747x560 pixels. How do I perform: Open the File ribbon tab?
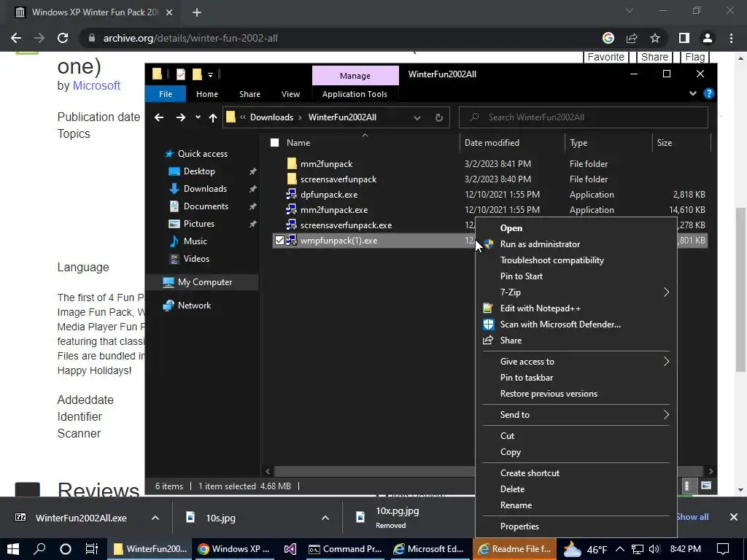click(x=166, y=94)
